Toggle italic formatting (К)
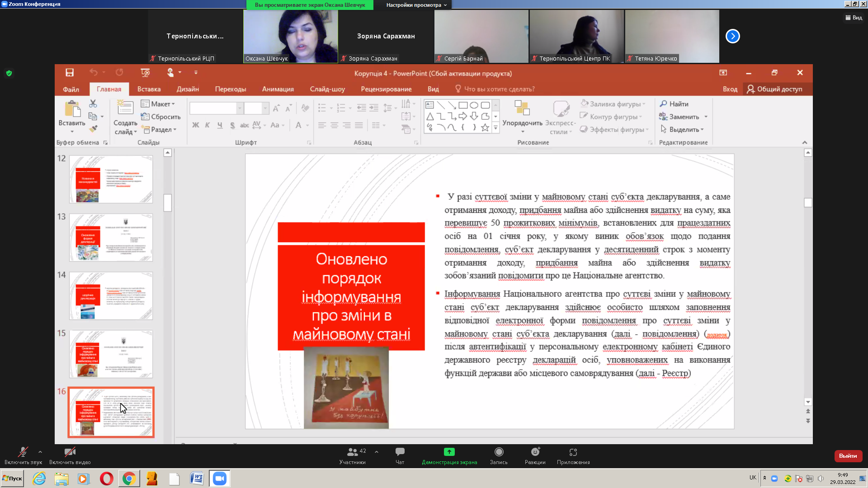The image size is (868, 488). pos(208,125)
